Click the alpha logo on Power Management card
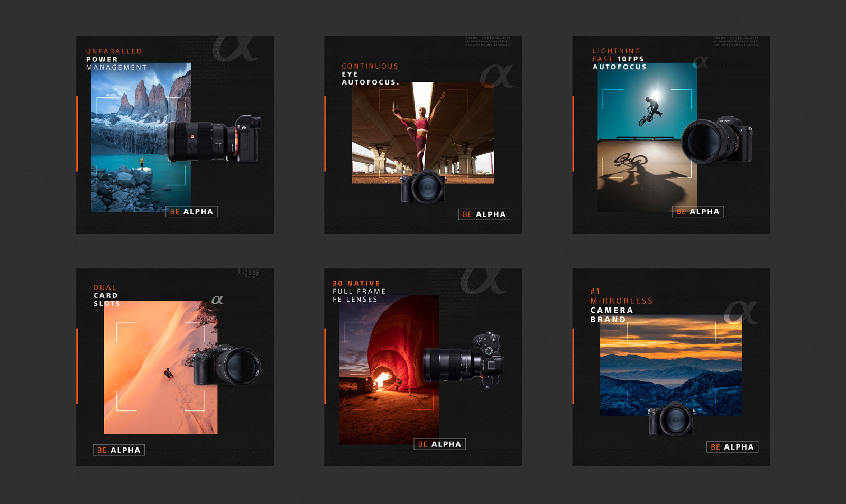The height and width of the screenshot is (504, 846). click(x=235, y=48)
